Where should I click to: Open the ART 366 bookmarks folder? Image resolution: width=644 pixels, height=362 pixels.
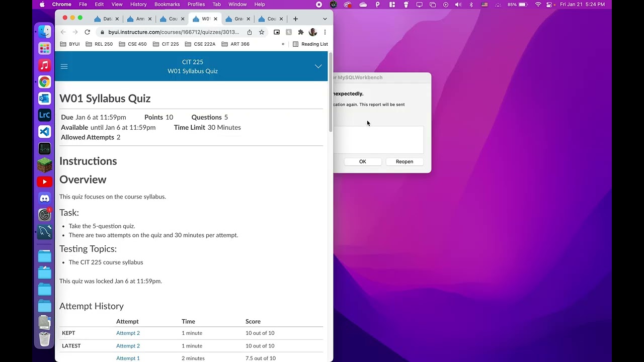pyautogui.click(x=235, y=44)
